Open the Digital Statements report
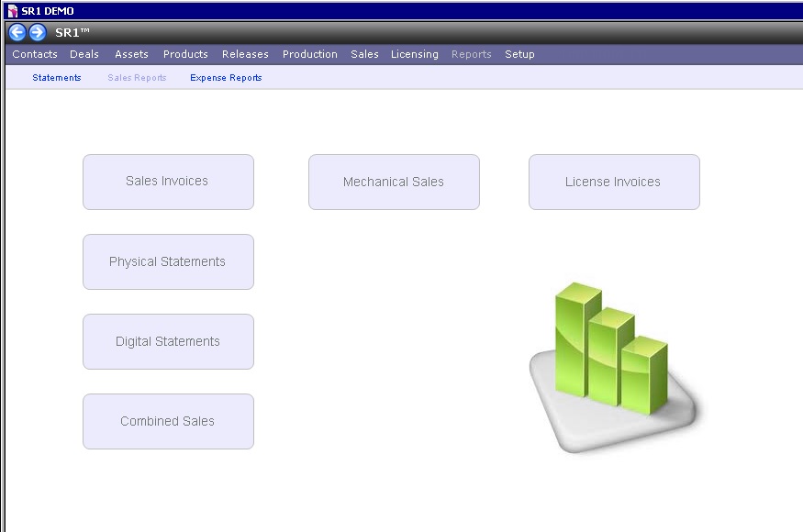The image size is (803, 532). point(168,341)
